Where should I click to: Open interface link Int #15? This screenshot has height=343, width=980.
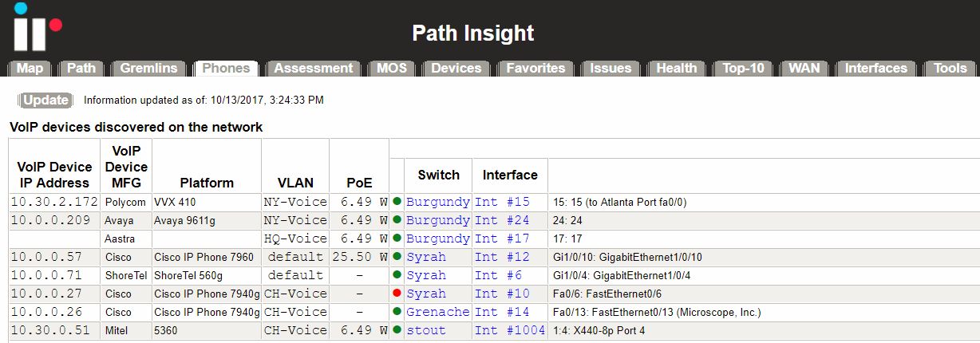pos(502,202)
